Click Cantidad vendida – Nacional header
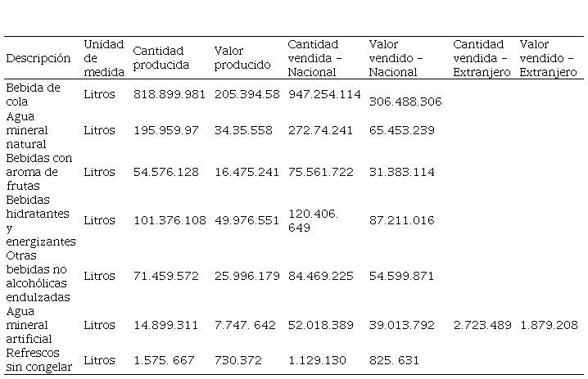The width and height of the screenshot is (588, 379). pos(315,58)
